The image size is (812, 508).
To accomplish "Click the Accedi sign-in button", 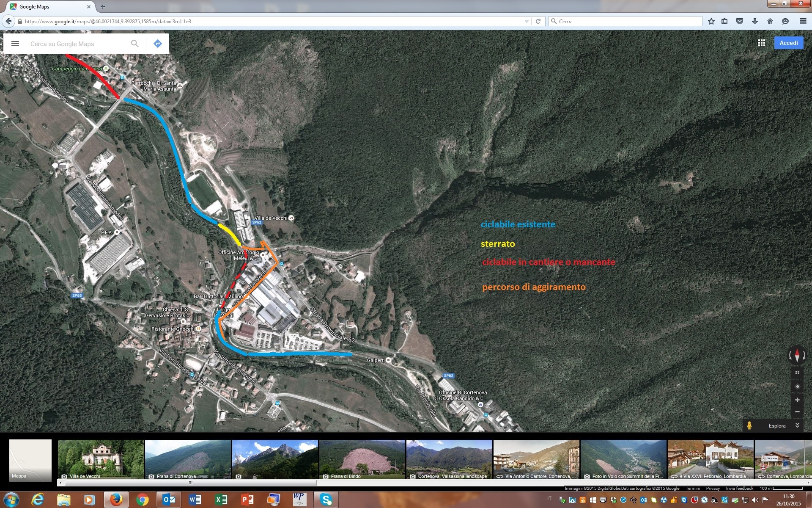I will click(x=789, y=43).
